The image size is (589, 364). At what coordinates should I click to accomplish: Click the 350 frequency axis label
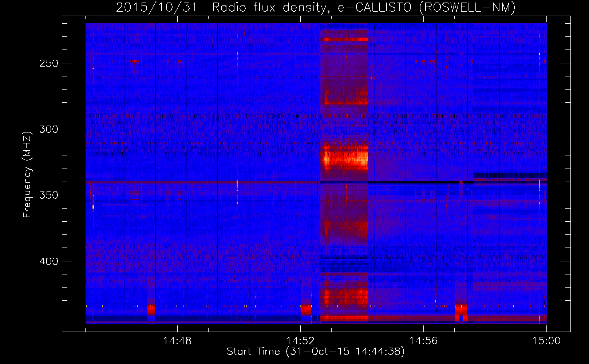[x=49, y=195]
